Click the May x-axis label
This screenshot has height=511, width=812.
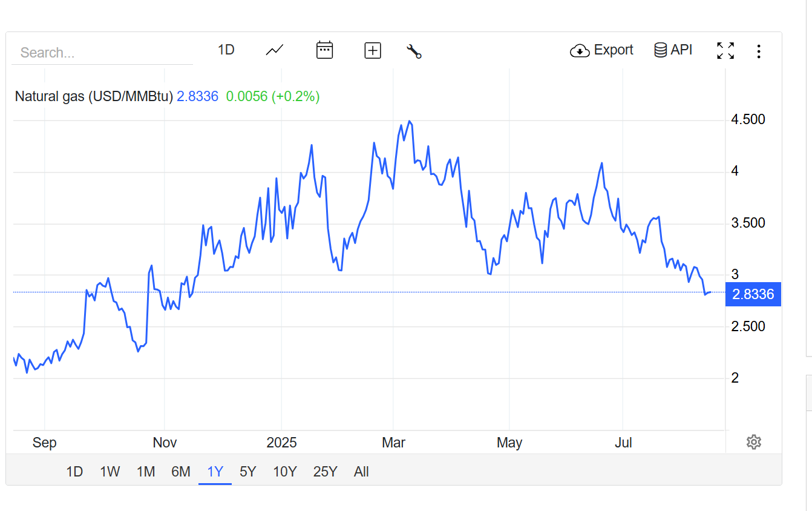pos(509,443)
